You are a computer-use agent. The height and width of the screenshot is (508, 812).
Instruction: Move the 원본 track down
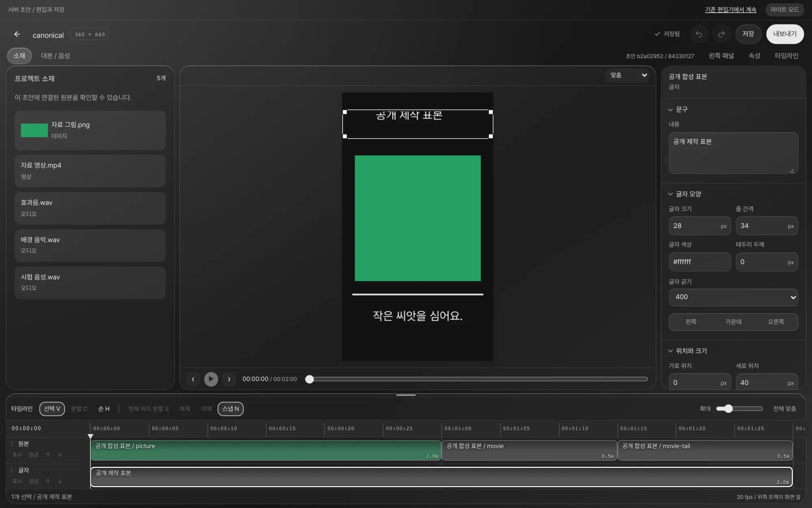pos(60,455)
